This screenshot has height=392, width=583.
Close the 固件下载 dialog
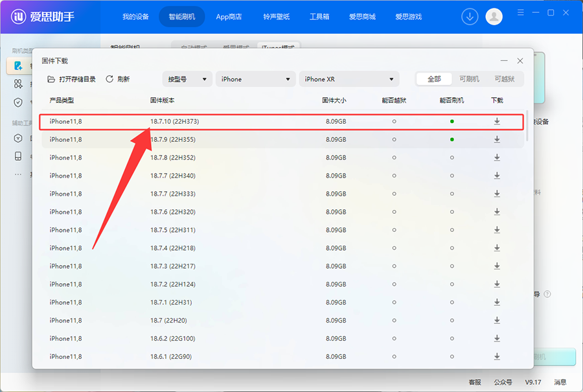coord(520,61)
